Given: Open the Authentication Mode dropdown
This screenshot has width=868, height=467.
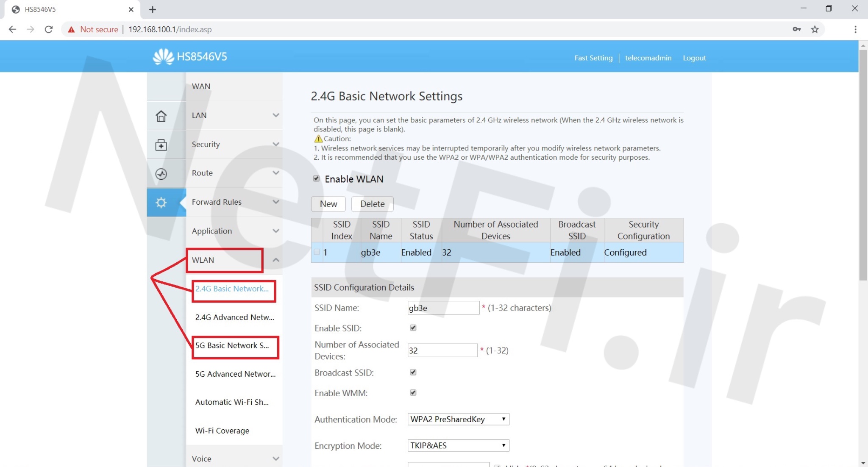Looking at the screenshot, I should [x=458, y=419].
